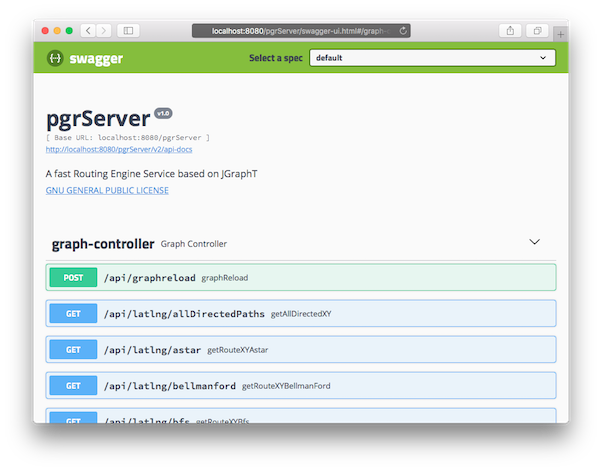The height and width of the screenshot is (471, 602).
Task: Collapse the graph-controller section chevron
Action: [x=534, y=242]
